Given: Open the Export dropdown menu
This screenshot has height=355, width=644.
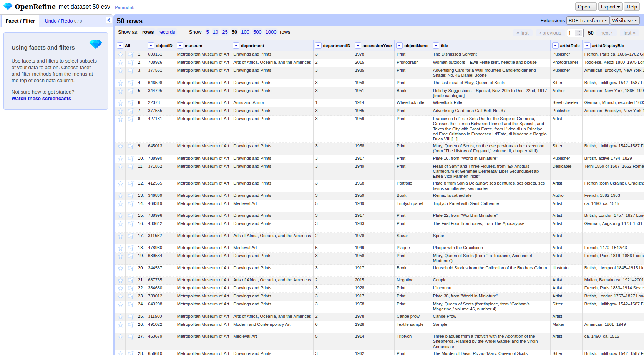Looking at the screenshot, I should 611,7.
